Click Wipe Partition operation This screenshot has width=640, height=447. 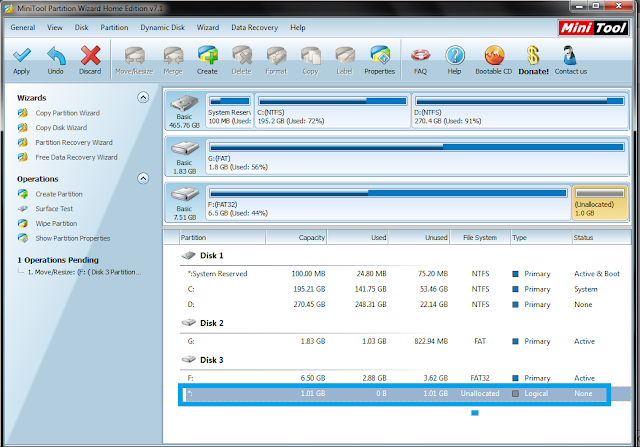point(56,224)
